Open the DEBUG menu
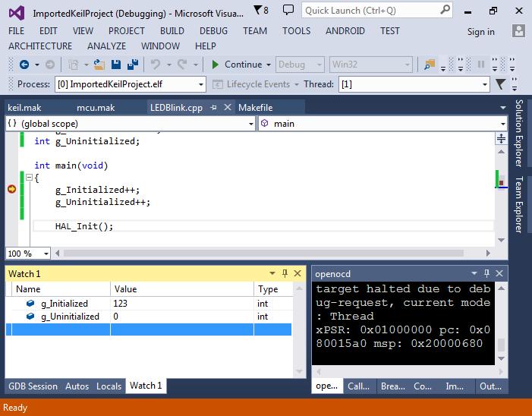The width and height of the screenshot is (532, 416). (x=213, y=31)
